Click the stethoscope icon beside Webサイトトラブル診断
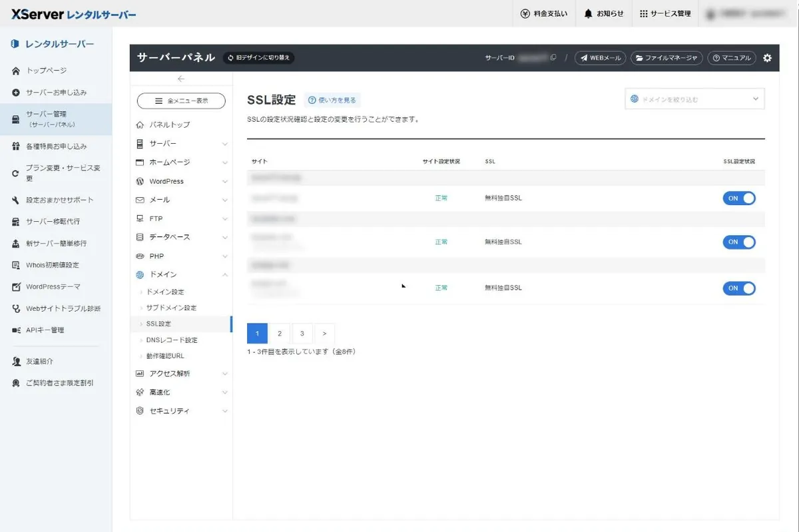This screenshot has height=532, width=799. [16, 309]
